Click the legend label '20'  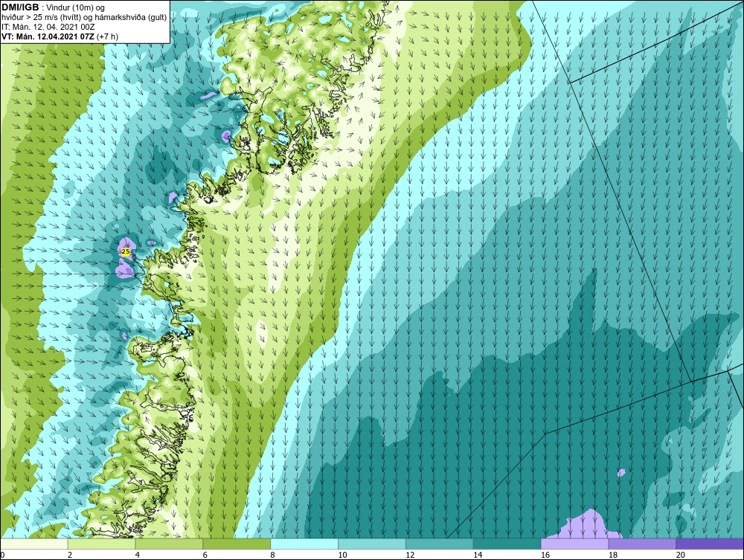coord(681,555)
